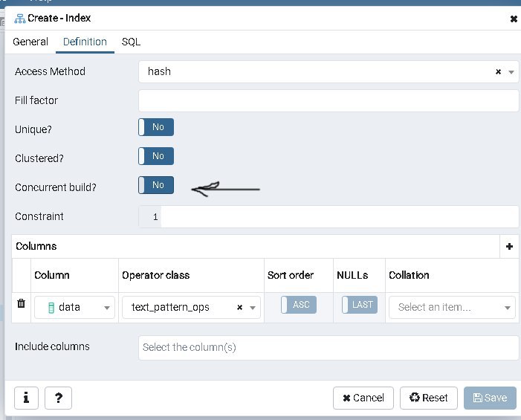Open the info button at bottom left

[x=26, y=398]
